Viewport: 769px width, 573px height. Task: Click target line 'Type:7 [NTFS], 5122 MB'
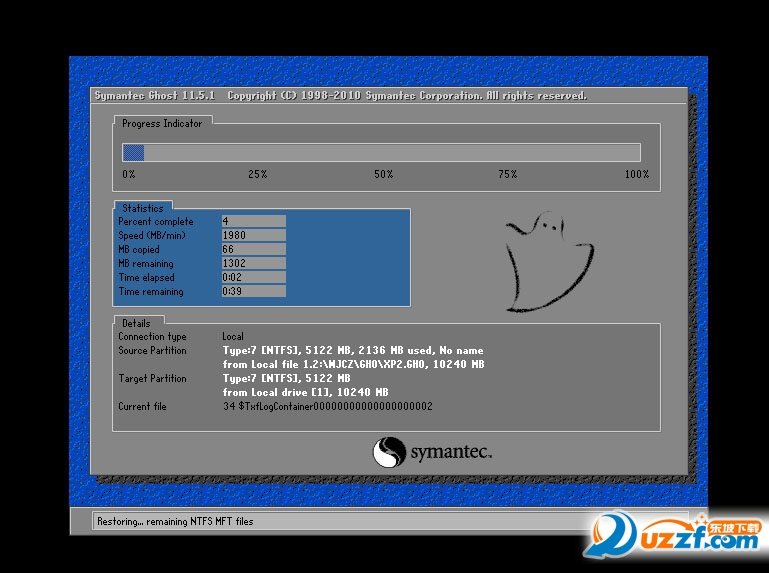(x=286, y=378)
